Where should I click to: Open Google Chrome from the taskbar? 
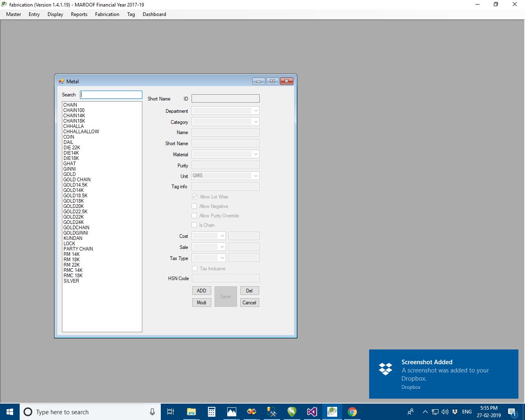[x=352, y=412]
